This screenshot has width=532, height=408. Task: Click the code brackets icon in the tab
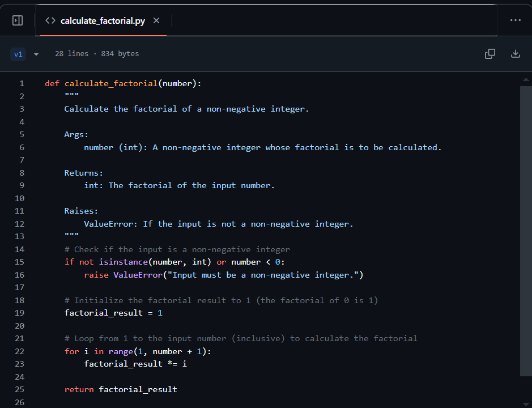pyautogui.click(x=50, y=21)
